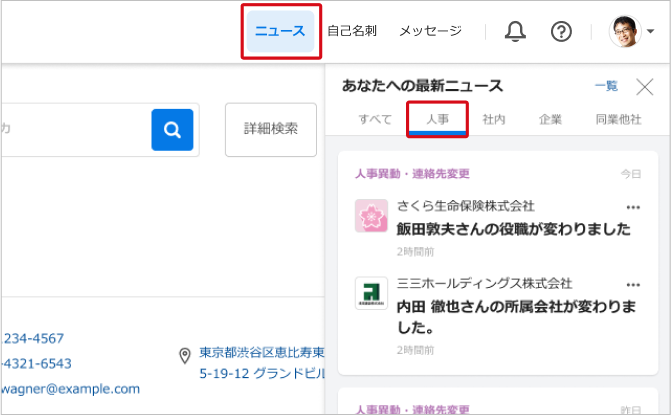Open 飯田敦夫さんの役職が変わりました news item
Viewport: 671px width, 415px height.
click(x=514, y=229)
